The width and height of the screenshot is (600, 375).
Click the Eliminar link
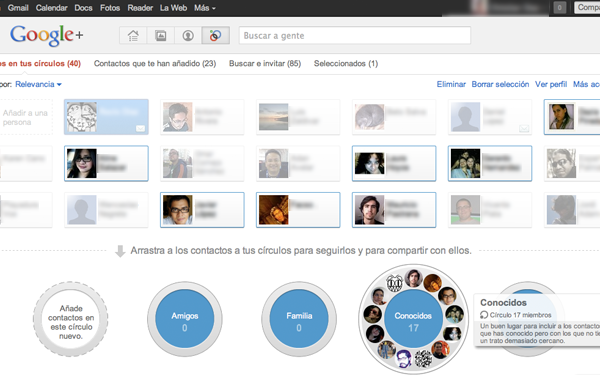pyautogui.click(x=451, y=84)
